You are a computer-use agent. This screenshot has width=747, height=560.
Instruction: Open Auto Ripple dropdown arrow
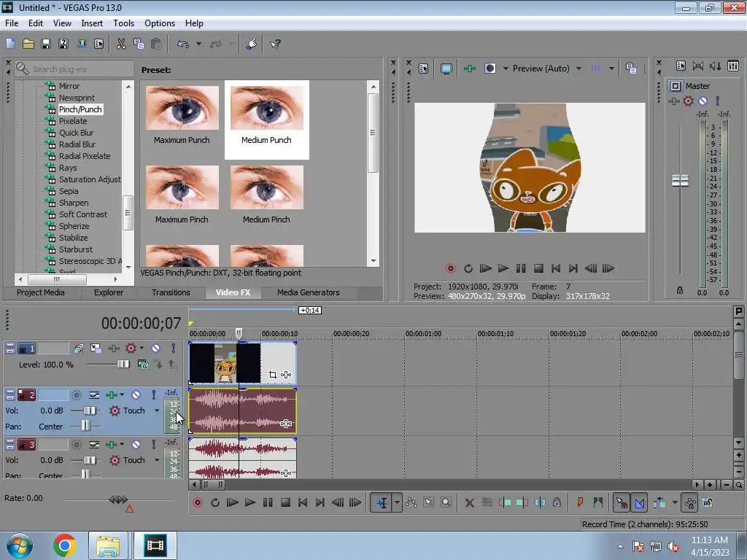click(x=675, y=503)
